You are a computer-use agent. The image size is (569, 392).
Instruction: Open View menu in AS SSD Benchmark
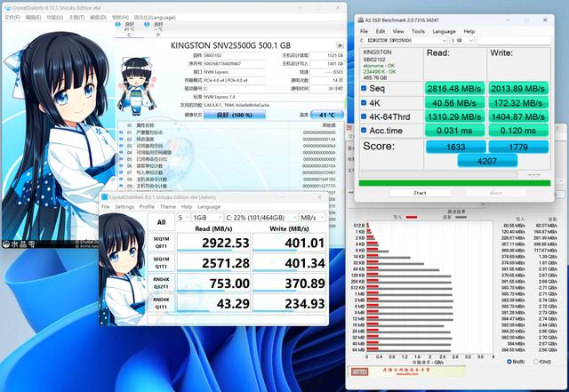398,31
